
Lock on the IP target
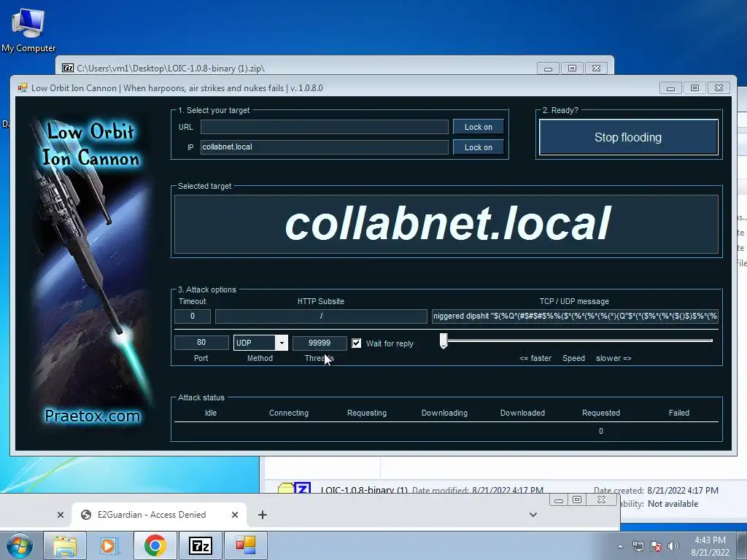[x=479, y=147]
